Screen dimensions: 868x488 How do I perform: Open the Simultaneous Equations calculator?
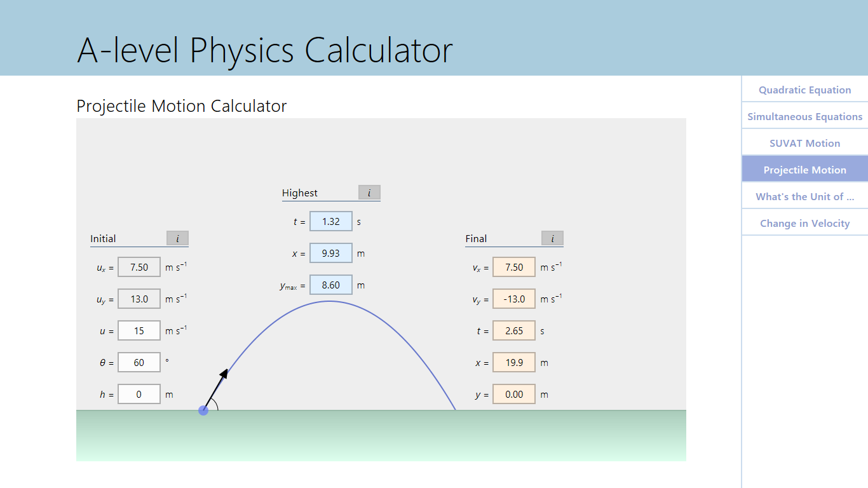tap(804, 116)
